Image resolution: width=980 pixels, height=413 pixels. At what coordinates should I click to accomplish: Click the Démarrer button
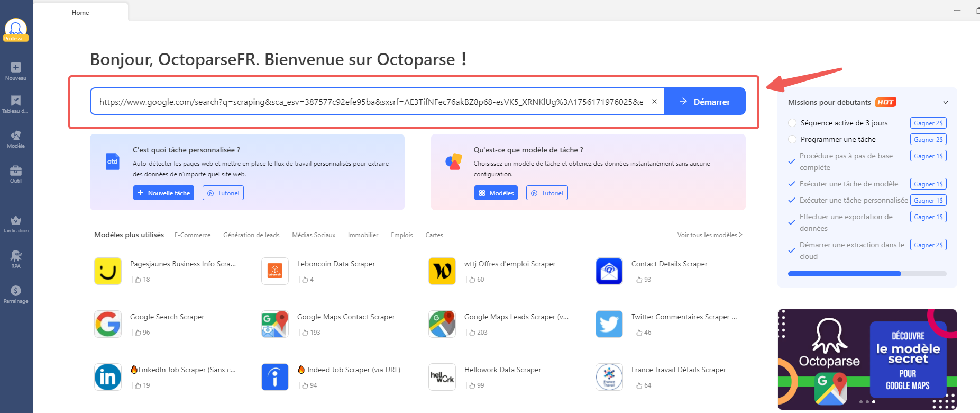(x=705, y=101)
